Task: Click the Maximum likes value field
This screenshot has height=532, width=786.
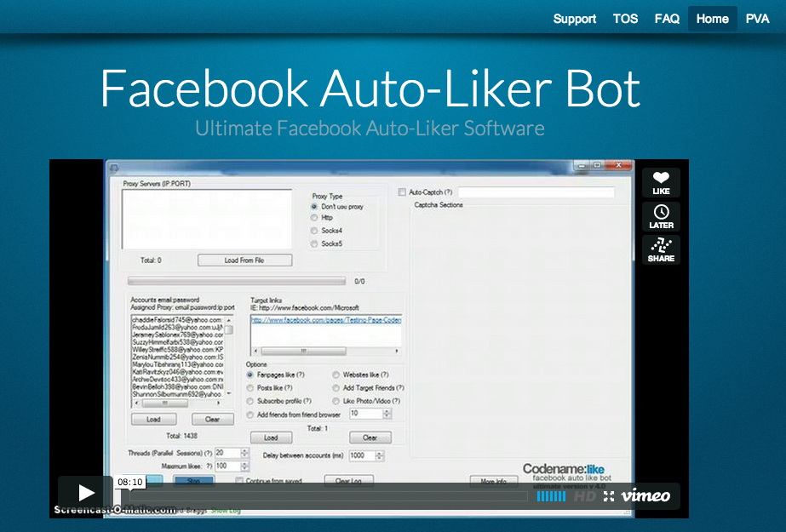Action: coord(227,466)
